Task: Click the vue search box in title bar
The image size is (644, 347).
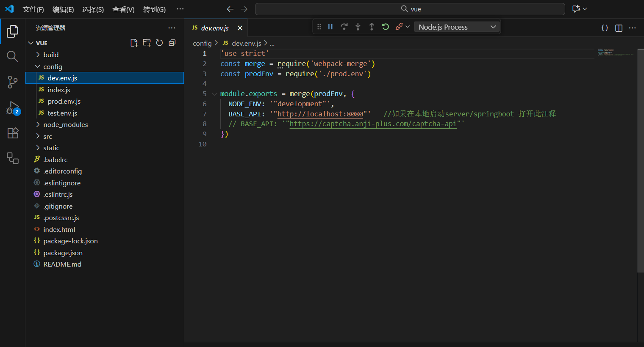Action: (410, 9)
